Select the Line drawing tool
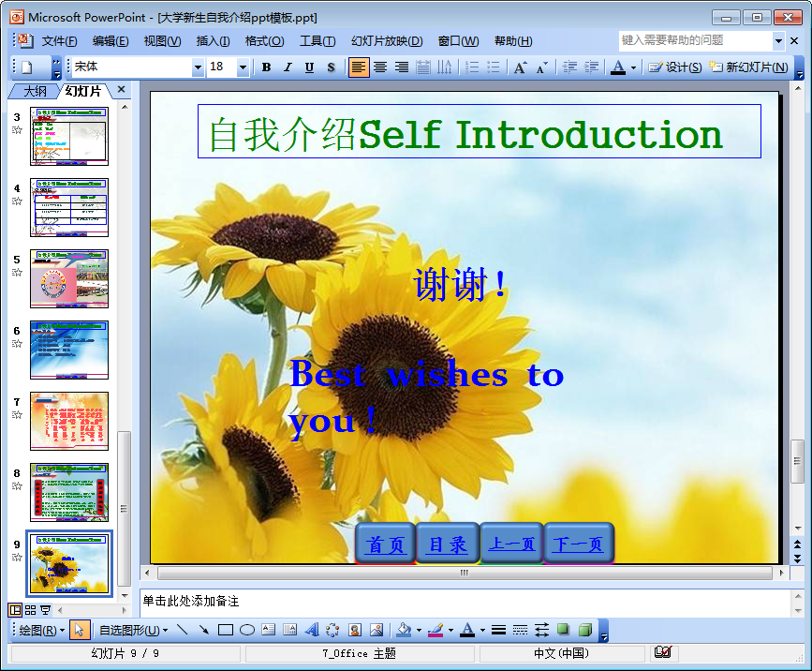The image size is (812, 671). tap(183, 630)
